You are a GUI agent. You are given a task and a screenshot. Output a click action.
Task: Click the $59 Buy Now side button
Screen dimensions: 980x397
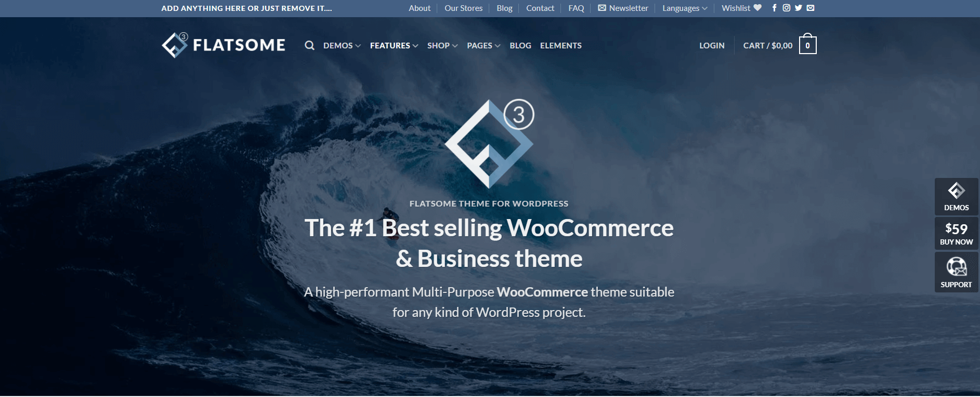coord(956,234)
